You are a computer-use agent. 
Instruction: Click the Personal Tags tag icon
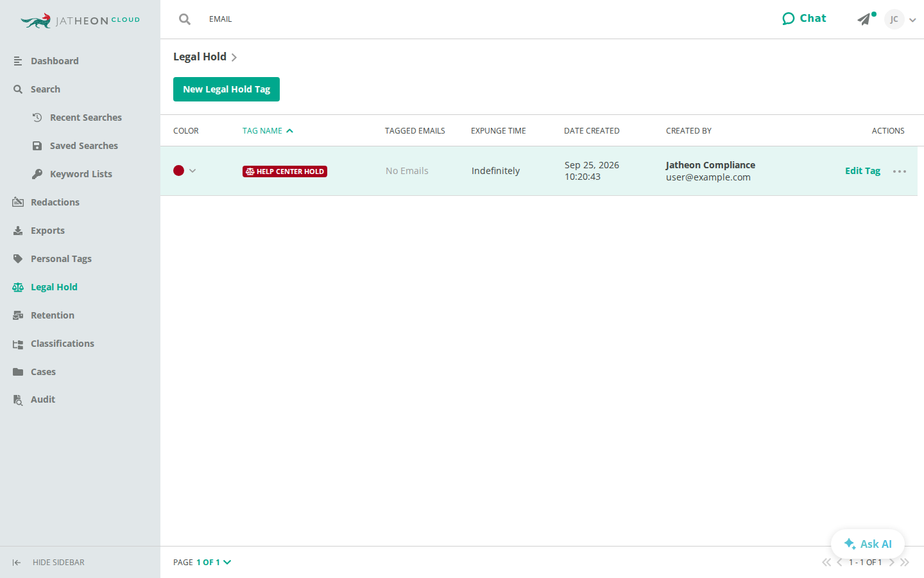tap(18, 259)
